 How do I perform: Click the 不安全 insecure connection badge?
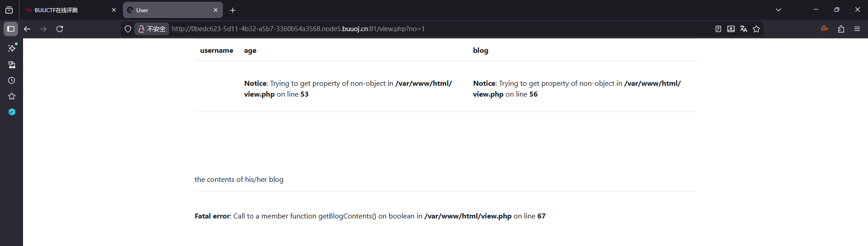tap(152, 29)
